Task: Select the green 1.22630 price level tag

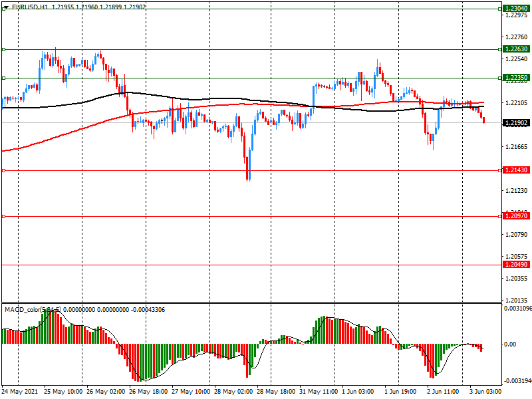Action: coord(515,49)
